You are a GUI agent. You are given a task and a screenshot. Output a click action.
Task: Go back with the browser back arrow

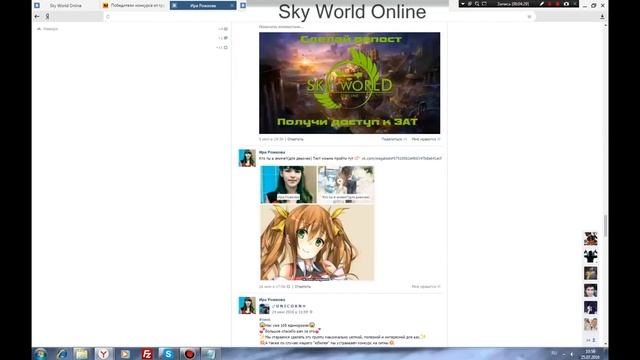pyautogui.click(x=37, y=16)
